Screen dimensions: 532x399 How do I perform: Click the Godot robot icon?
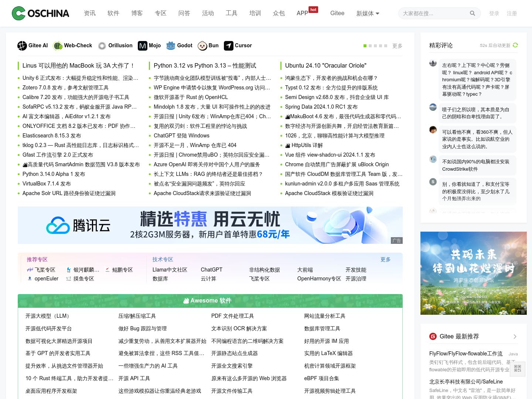(171, 45)
